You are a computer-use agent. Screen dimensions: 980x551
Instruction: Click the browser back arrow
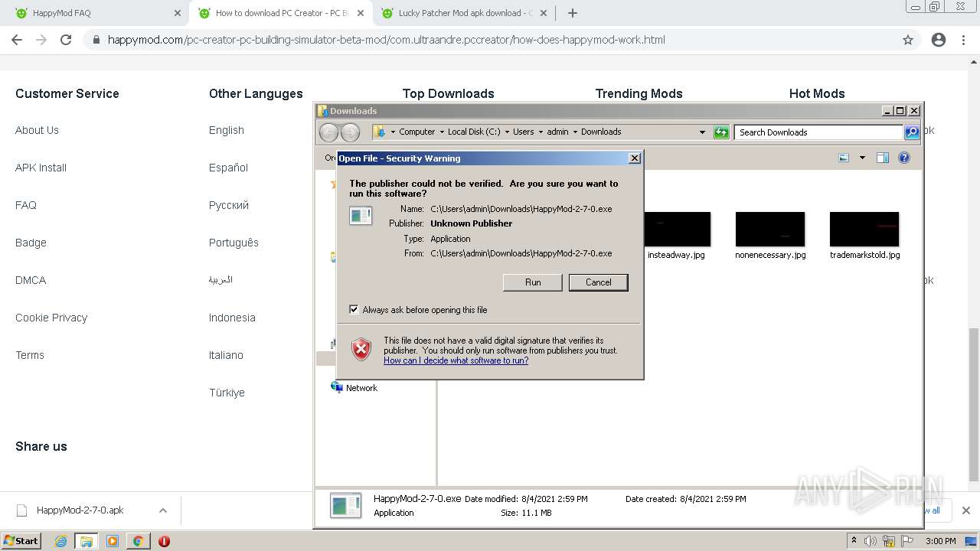17,40
